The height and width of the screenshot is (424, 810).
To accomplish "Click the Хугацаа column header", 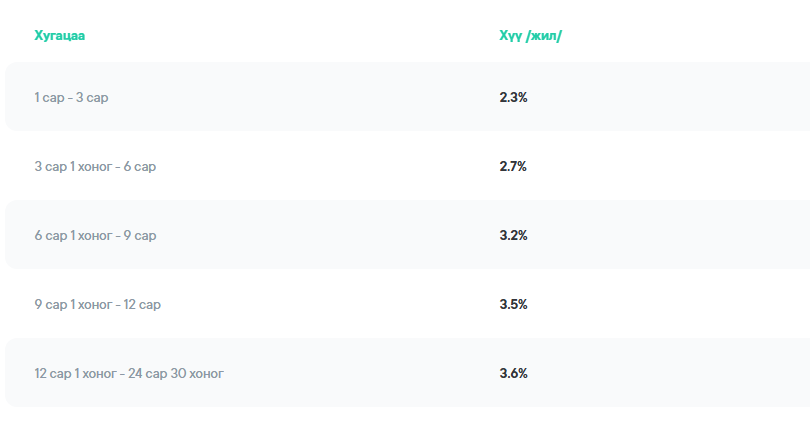I will click(59, 36).
